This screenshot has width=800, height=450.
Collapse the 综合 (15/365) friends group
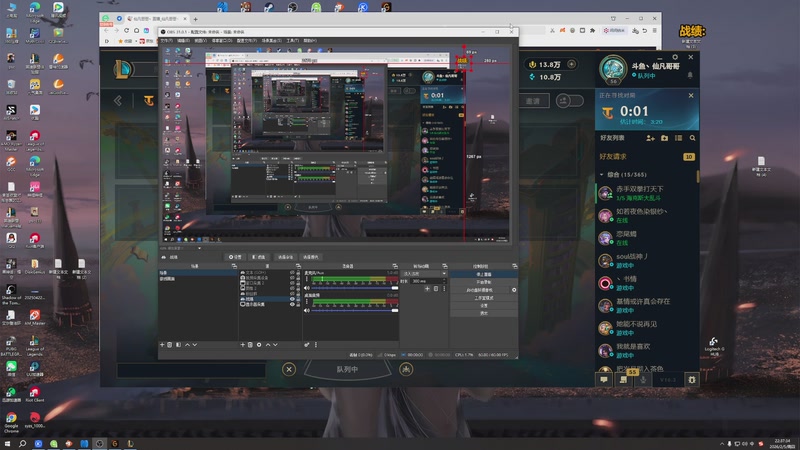(x=602, y=174)
